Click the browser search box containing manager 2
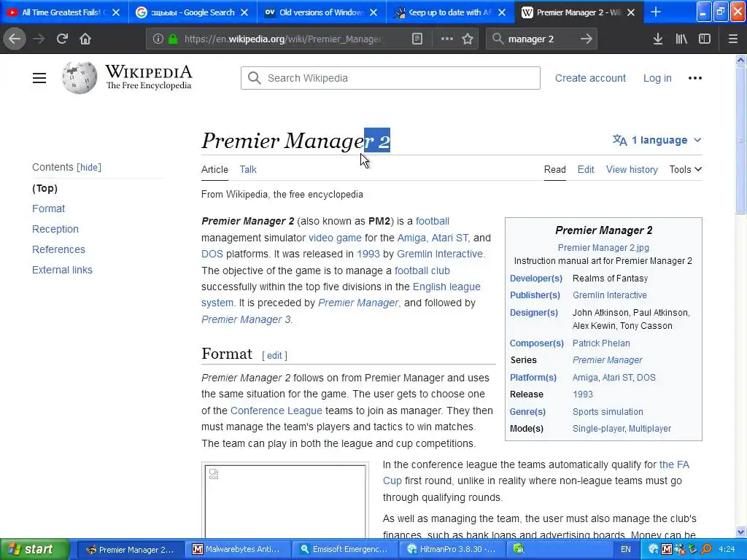 pos(541,39)
